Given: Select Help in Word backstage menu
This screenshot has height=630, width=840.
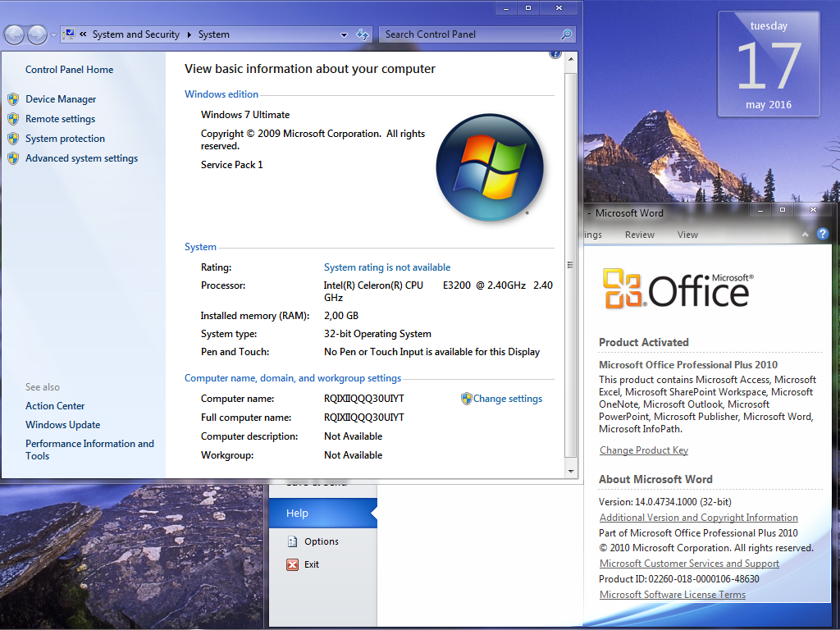Looking at the screenshot, I should coord(323,514).
